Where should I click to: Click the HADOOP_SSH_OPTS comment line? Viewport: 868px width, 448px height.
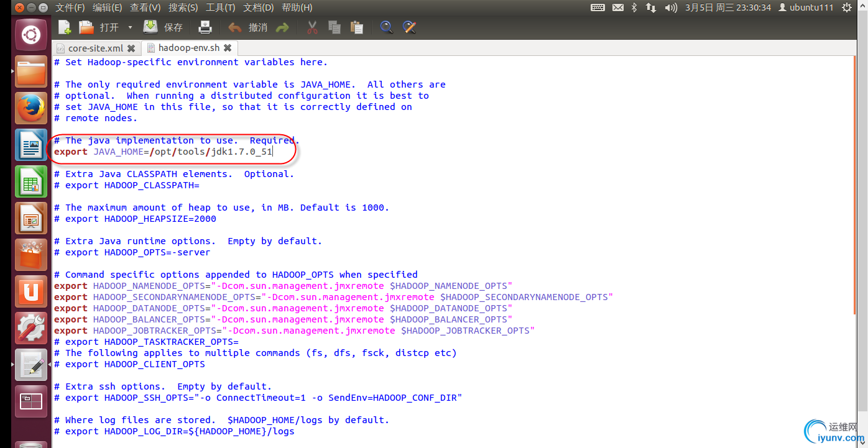coord(259,398)
